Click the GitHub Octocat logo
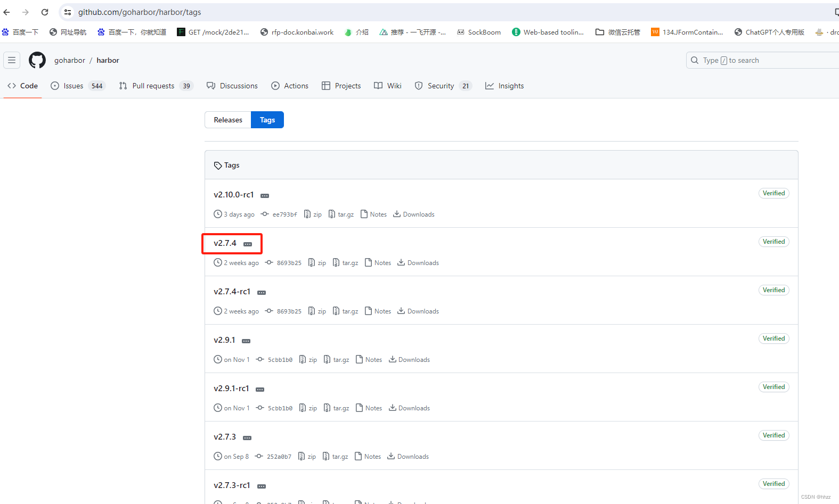 point(37,60)
